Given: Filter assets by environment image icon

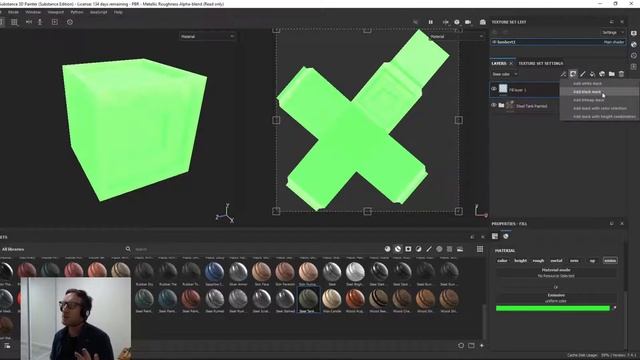Looking at the screenshot, I should 460,249.
